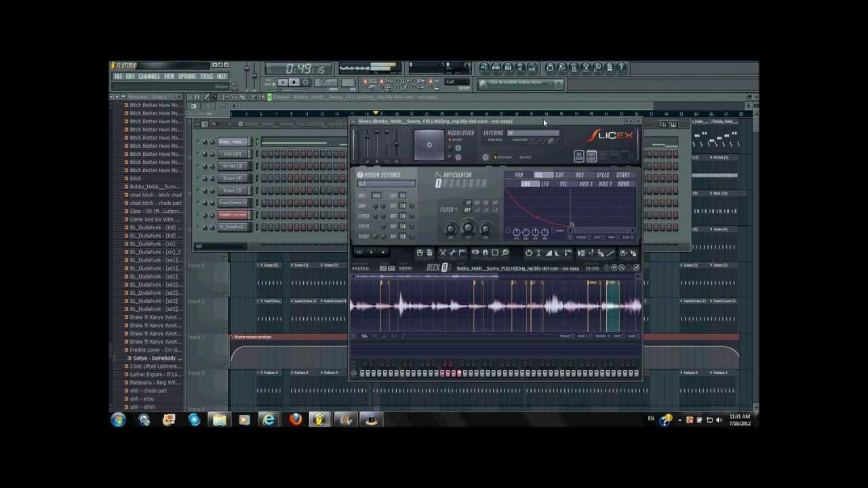Screen dimensions: 868x488
Task: Click the FL Studio taskbar icon
Action: (x=319, y=420)
